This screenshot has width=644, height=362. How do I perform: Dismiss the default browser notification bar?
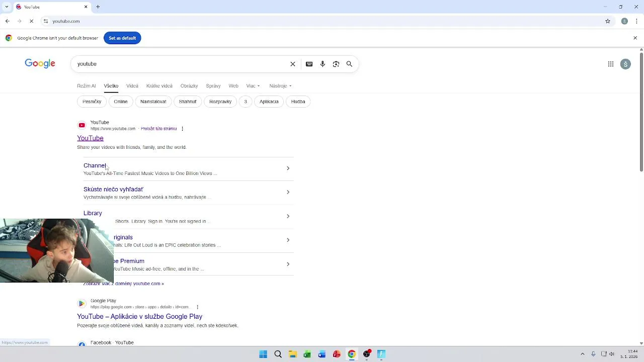(x=635, y=38)
